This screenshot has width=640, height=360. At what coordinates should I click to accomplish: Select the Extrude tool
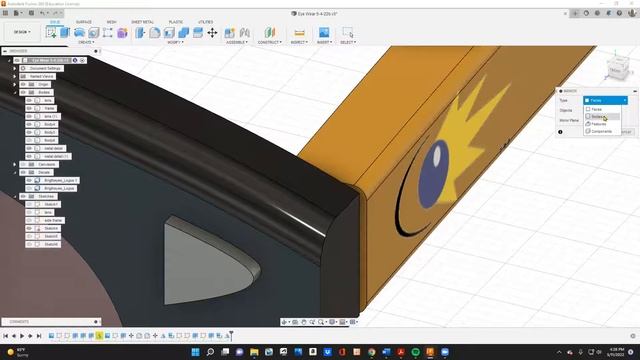pos(65,32)
